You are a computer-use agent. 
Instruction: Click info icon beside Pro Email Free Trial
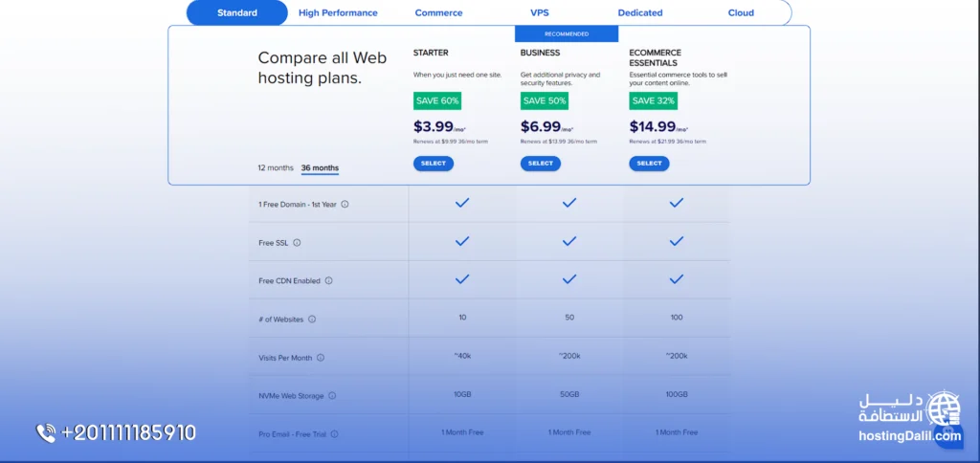[334, 434]
